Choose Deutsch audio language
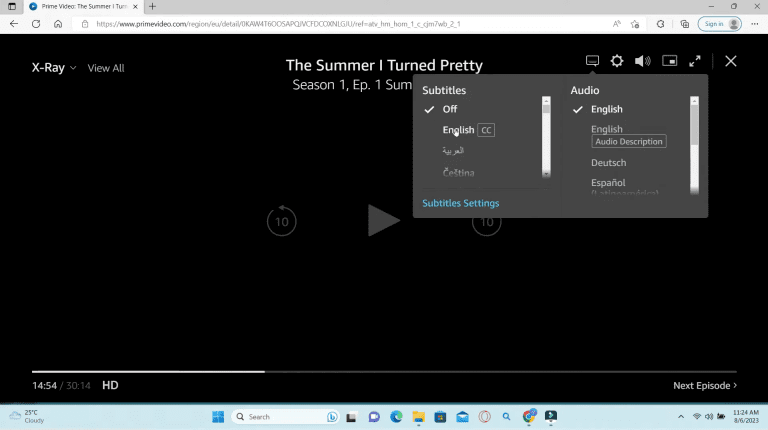This screenshot has height=430, width=768. [608, 163]
